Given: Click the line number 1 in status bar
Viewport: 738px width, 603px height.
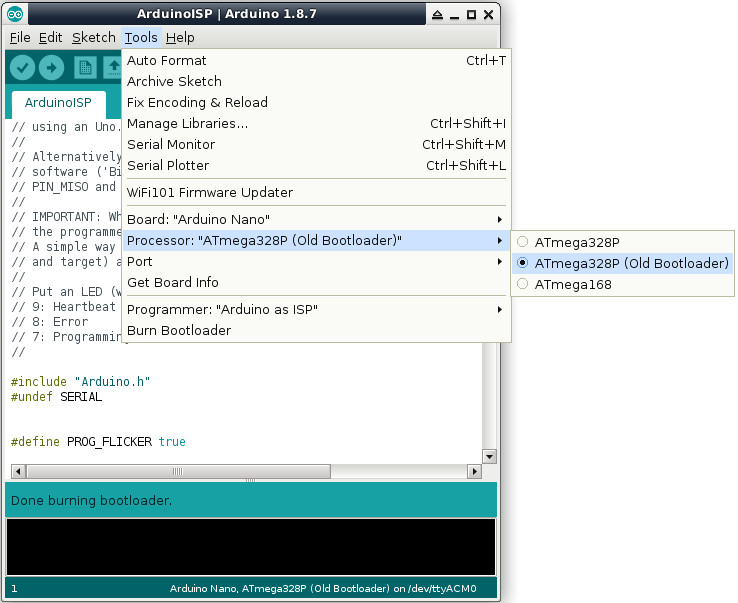Looking at the screenshot, I should click(14, 588).
